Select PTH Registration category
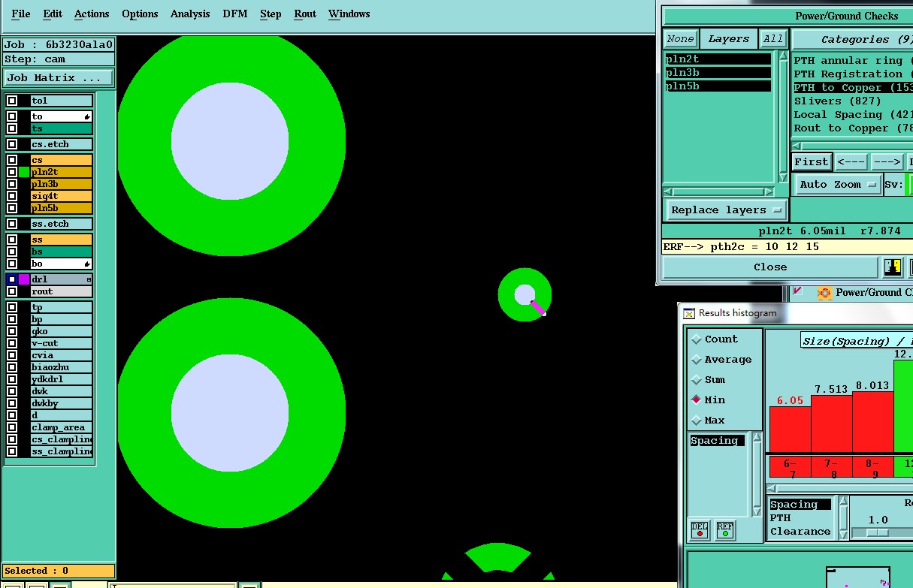Viewport: 913px width, 588px height. point(853,74)
